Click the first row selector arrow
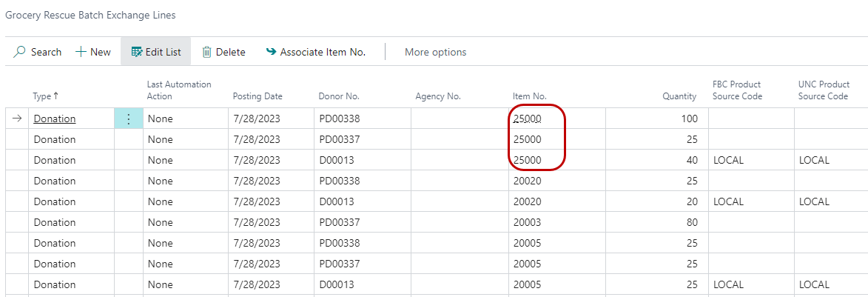868x297 pixels. [18, 119]
